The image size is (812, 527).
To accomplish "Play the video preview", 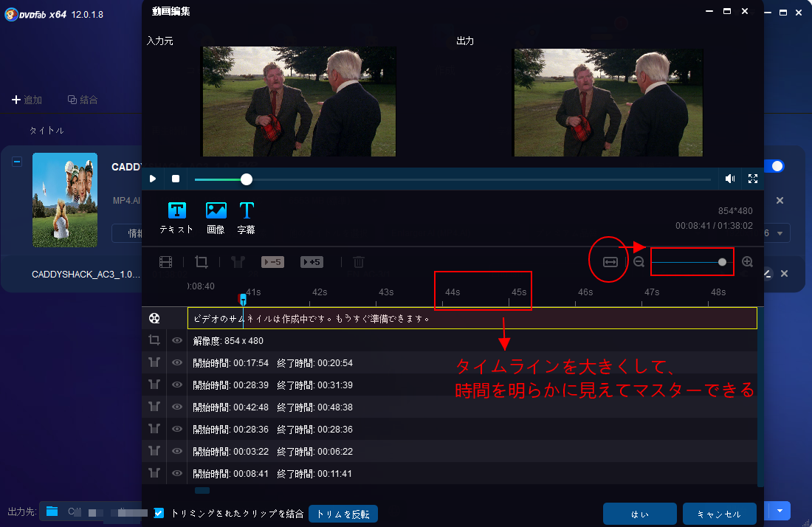I will pyautogui.click(x=153, y=179).
